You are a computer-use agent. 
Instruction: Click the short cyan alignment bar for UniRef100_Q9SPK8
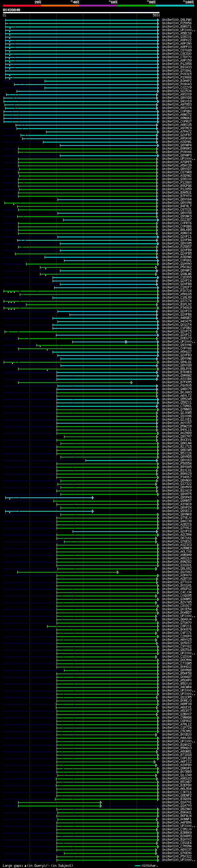(x=50, y=498)
